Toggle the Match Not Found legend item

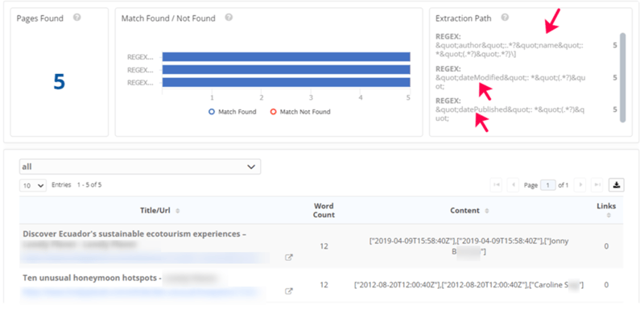pyautogui.click(x=300, y=112)
